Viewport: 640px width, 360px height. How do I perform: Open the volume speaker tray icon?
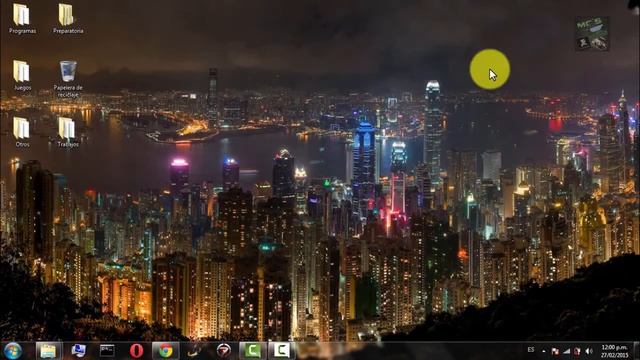pos(589,351)
